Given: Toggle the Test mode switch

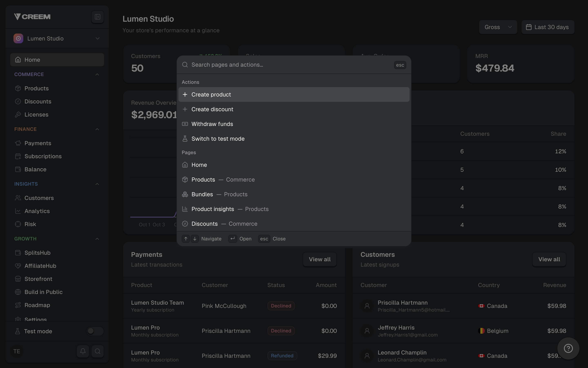Looking at the screenshot, I should point(95,331).
